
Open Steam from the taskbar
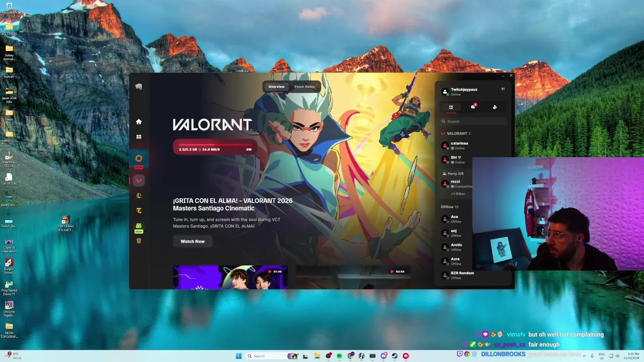tap(394, 356)
